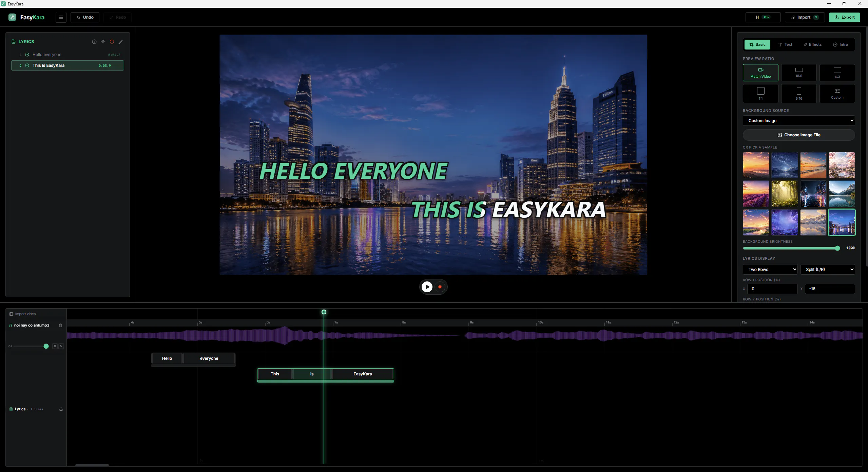Click the Row 1 Y position field
Viewport: 868px width, 472px height.
pyautogui.click(x=830, y=289)
